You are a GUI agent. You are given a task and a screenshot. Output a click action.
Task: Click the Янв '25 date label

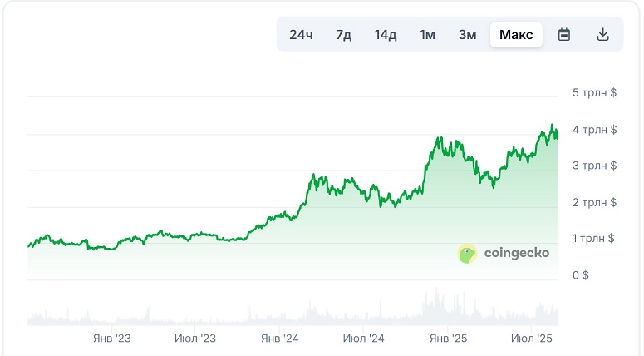pos(449,339)
